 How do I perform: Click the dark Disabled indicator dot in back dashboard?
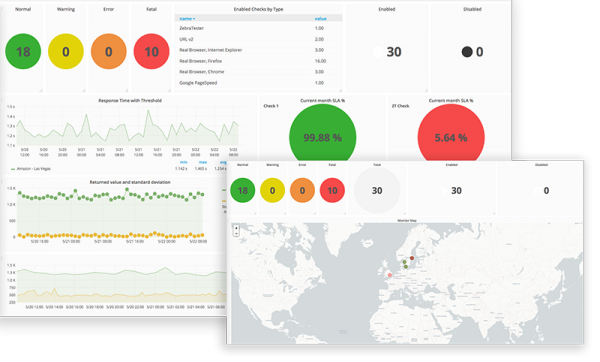click(x=467, y=52)
